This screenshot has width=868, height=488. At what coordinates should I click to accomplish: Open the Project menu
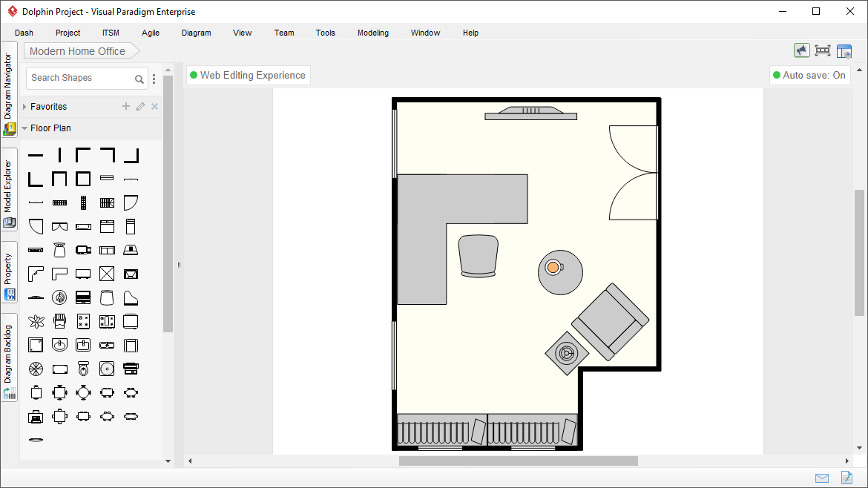(68, 33)
